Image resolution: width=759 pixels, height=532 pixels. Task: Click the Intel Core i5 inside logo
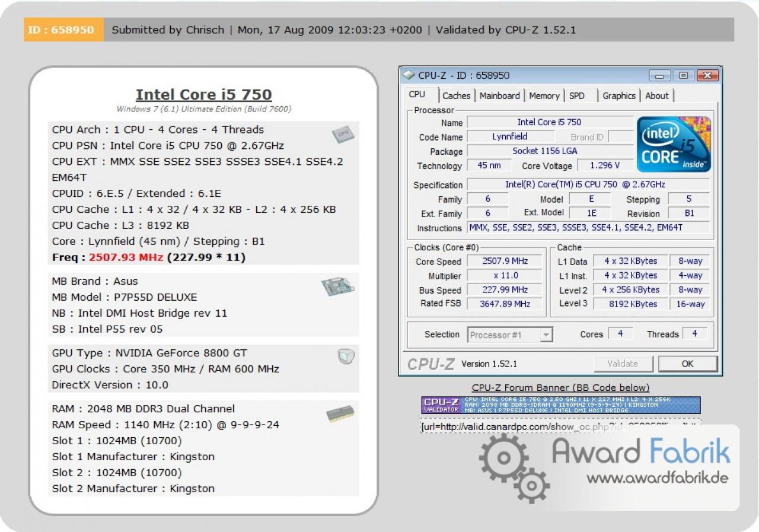click(x=674, y=144)
